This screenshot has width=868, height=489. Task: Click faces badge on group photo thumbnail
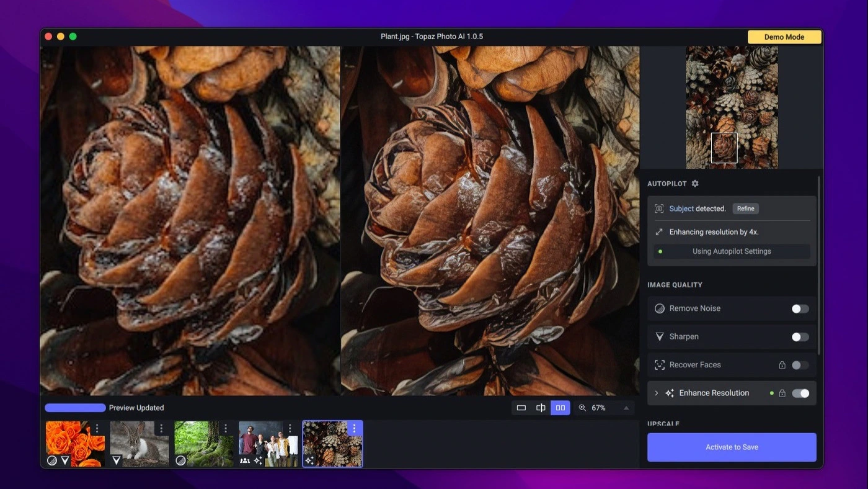click(x=245, y=460)
